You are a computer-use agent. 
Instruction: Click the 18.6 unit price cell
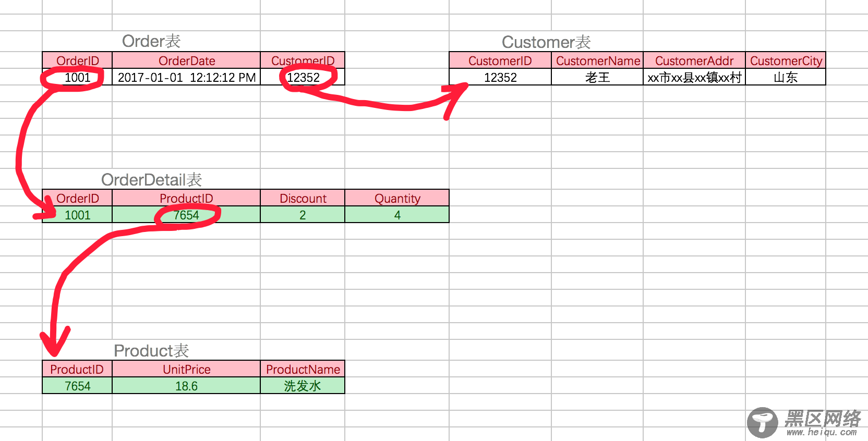186,386
